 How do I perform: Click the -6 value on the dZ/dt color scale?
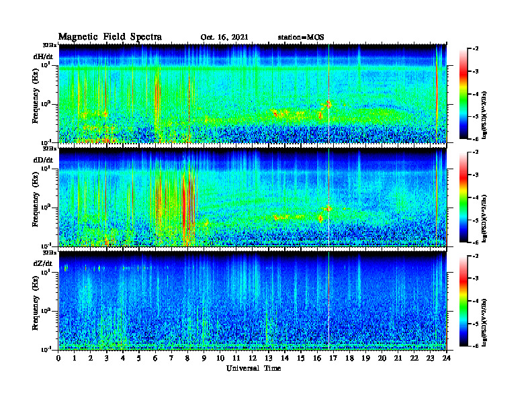[x=476, y=346]
